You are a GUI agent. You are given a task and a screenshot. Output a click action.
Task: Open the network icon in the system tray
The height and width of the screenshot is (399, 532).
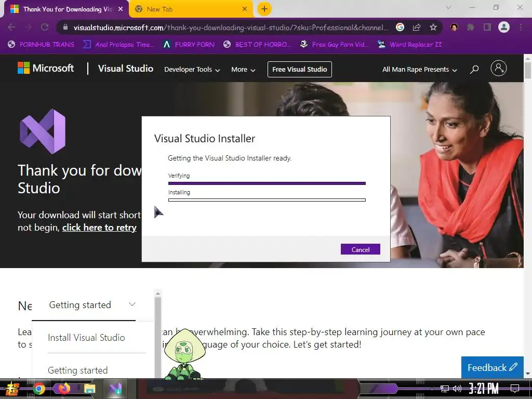tap(444, 389)
